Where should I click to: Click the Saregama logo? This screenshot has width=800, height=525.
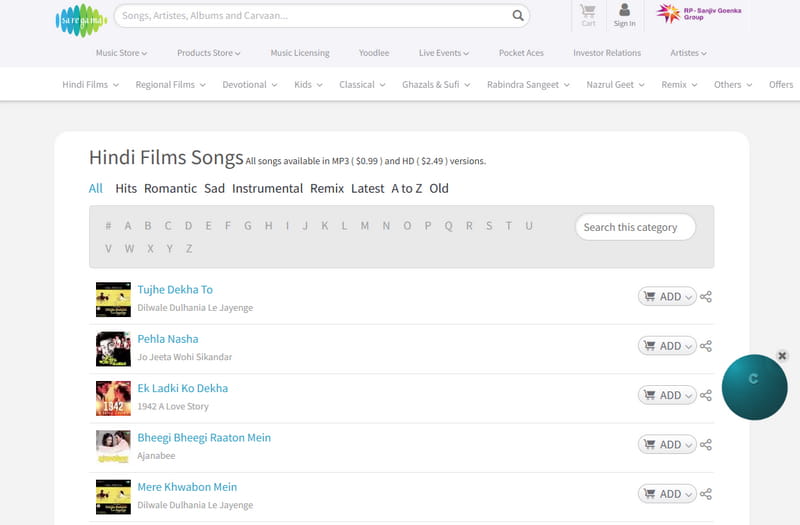(81, 20)
